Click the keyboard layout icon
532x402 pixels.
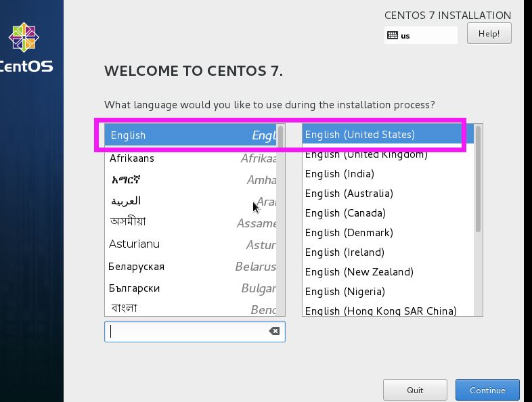point(393,35)
